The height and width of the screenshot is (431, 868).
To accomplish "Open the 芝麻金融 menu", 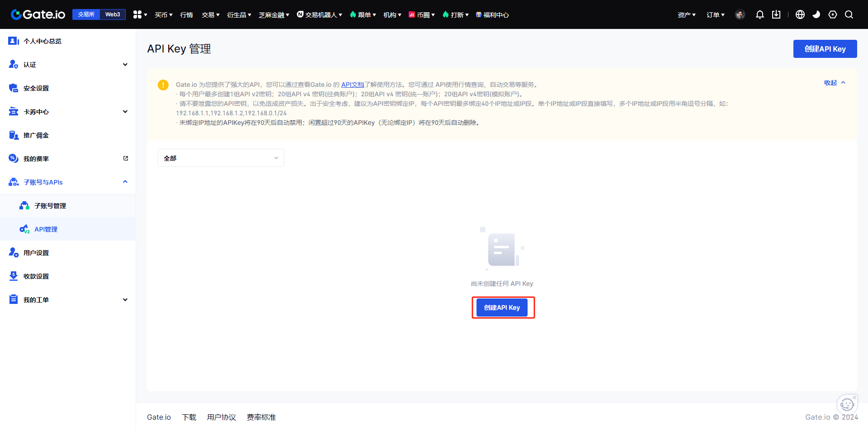I will (274, 15).
